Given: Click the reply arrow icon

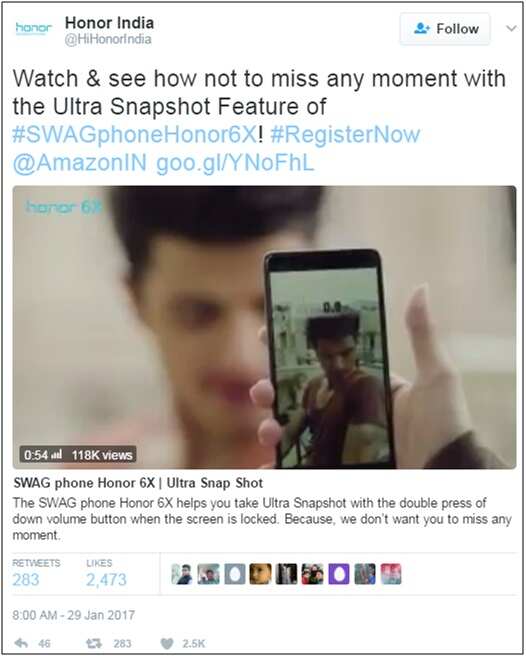Looking at the screenshot, I should pos(21,643).
